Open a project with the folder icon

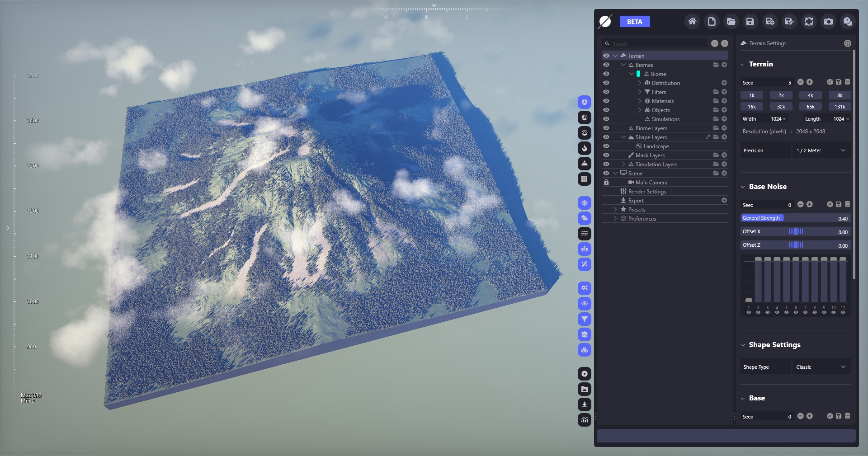(731, 21)
